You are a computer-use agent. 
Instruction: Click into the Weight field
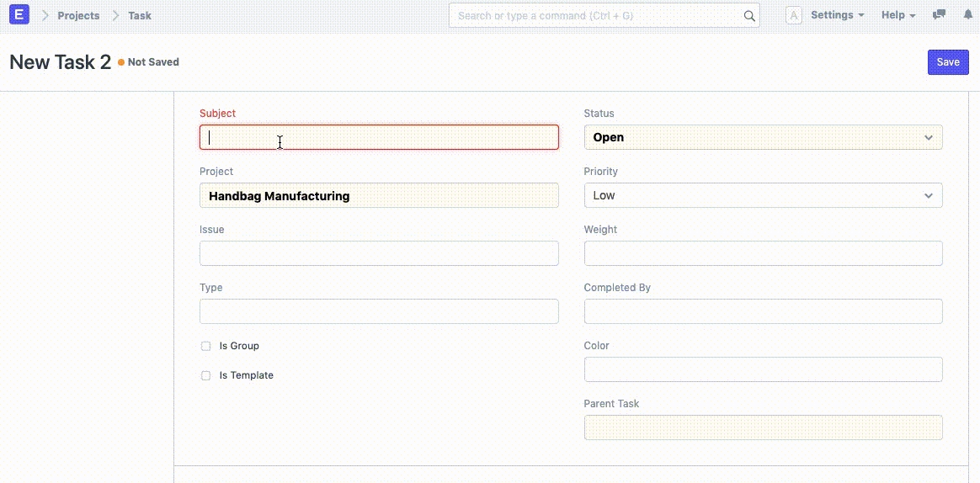click(x=763, y=253)
